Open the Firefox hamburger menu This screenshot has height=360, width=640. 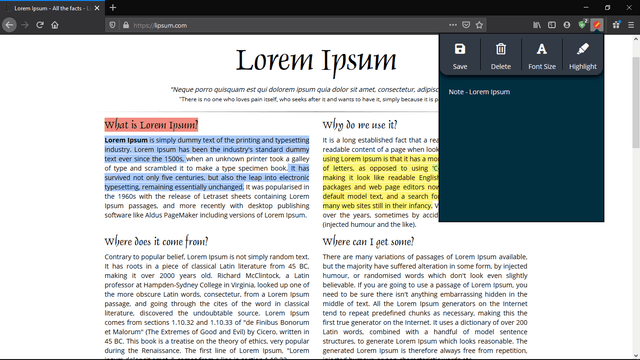pyautogui.click(x=631, y=25)
